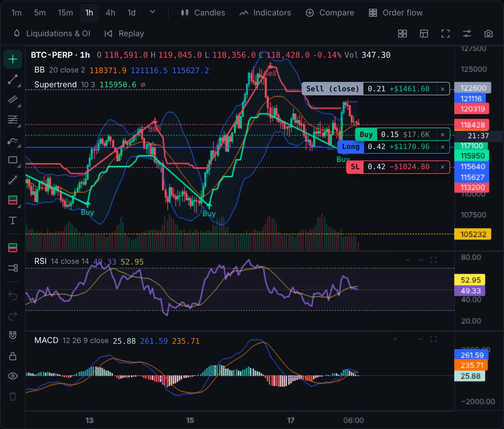
Task: Select the brush path drawing tool
Action: (13, 140)
